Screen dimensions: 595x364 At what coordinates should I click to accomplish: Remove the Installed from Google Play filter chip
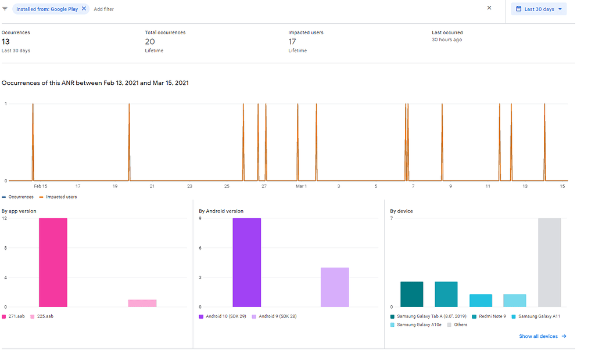(x=84, y=9)
